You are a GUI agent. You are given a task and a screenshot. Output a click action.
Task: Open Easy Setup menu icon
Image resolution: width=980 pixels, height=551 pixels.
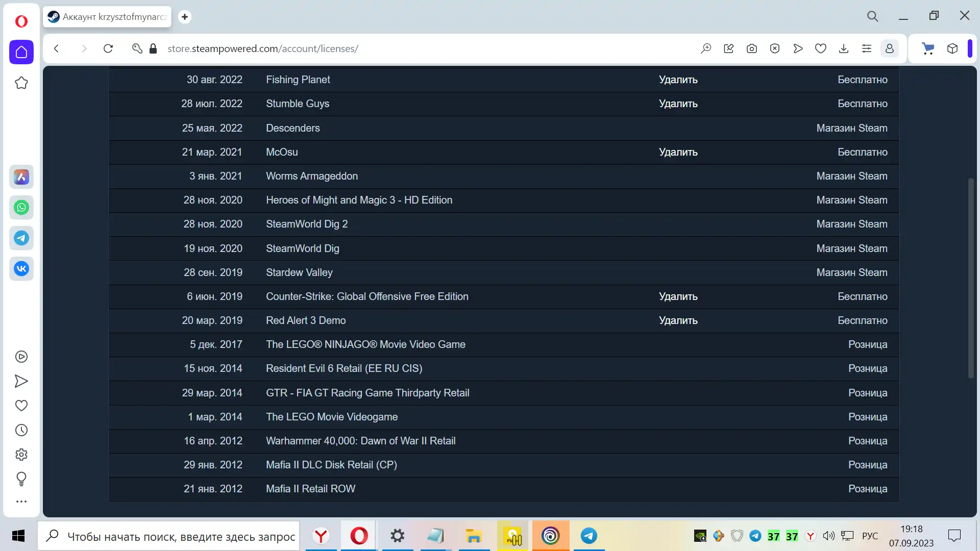[866, 48]
